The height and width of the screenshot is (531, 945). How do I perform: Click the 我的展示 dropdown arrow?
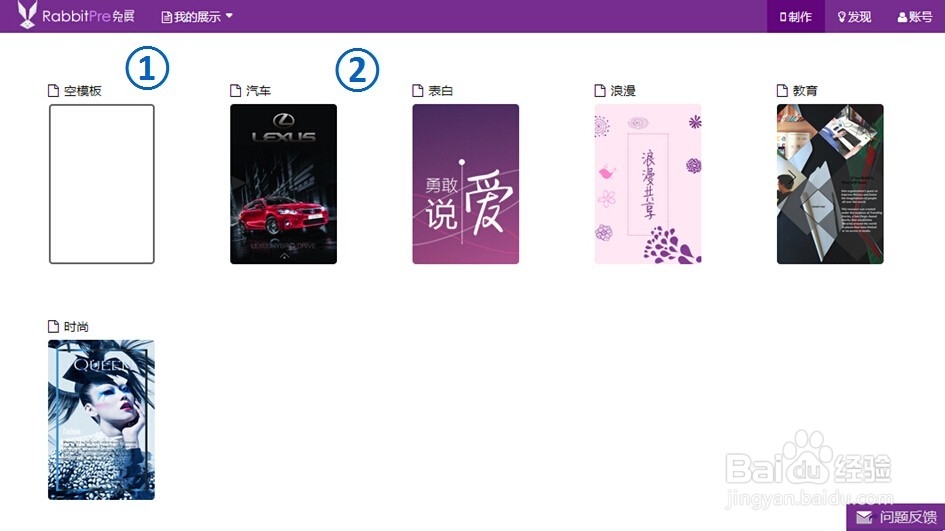pyautogui.click(x=229, y=16)
